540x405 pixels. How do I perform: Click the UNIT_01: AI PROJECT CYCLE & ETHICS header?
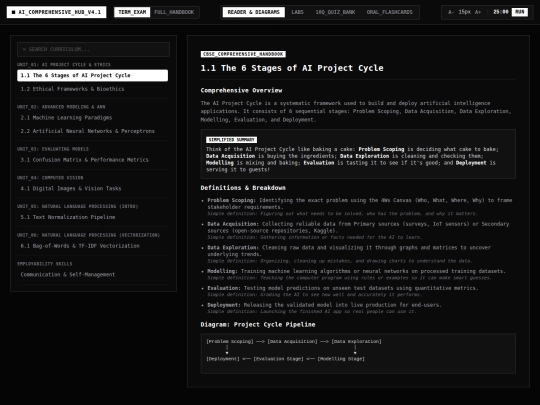(x=64, y=64)
